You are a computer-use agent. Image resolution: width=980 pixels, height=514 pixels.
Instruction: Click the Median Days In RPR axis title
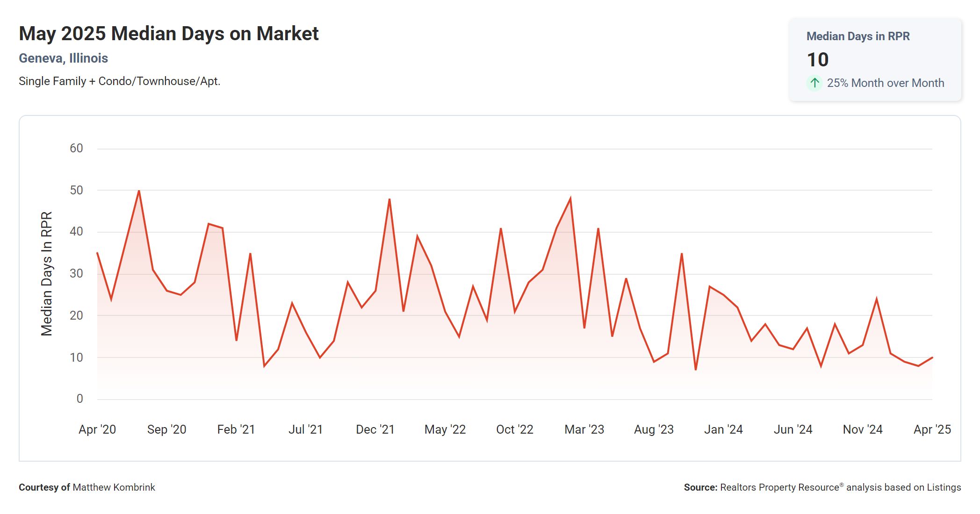pos(47,274)
